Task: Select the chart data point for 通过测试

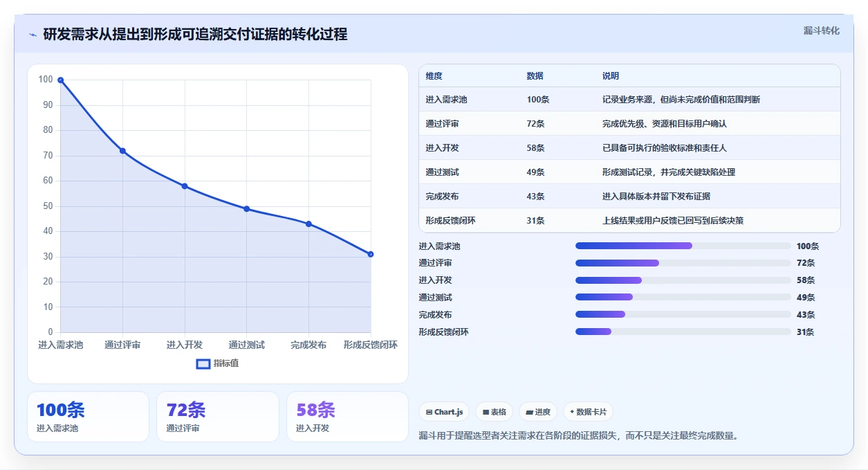Action: pos(247,209)
